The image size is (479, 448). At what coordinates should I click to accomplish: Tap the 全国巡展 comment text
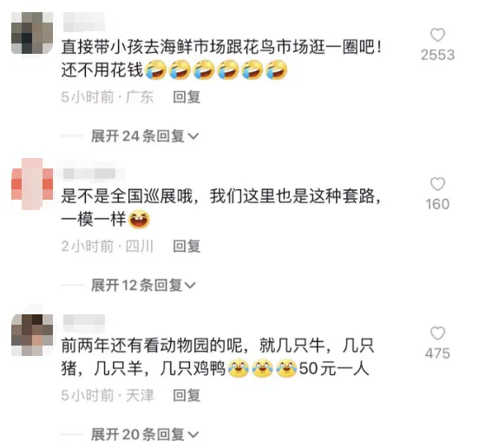point(221,208)
